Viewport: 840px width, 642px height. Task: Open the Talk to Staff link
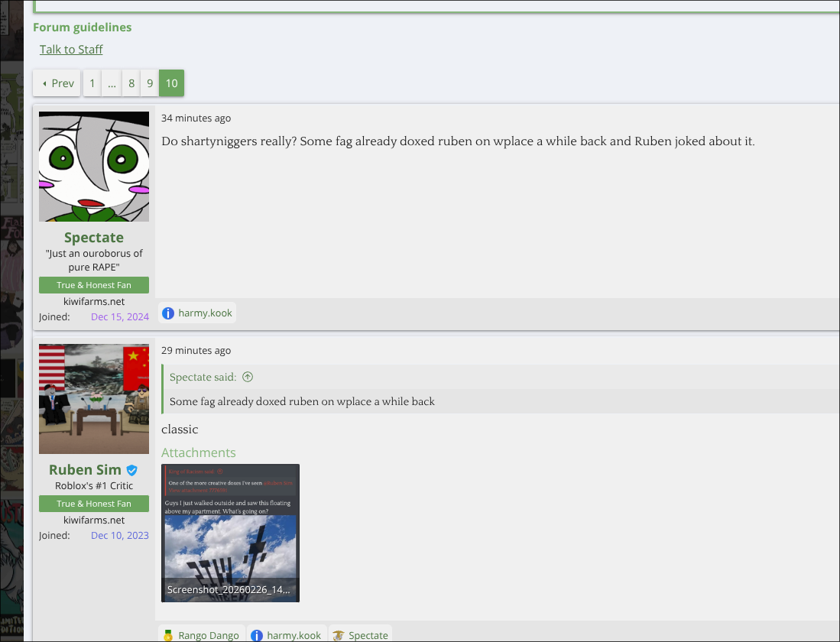(71, 50)
